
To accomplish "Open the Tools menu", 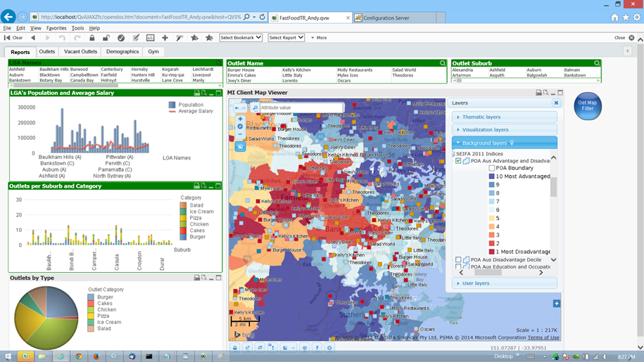I will (x=77, y=28).
